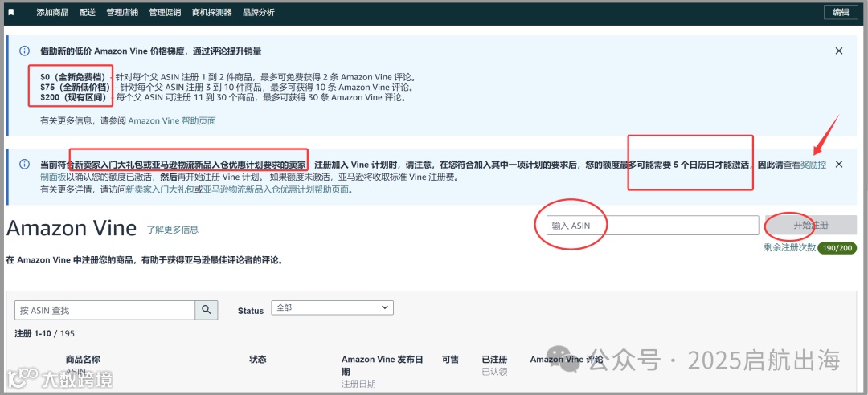Focus the 输入 ASIN field
This screenshot has height=395, width=868.
(x=653, y=225)
